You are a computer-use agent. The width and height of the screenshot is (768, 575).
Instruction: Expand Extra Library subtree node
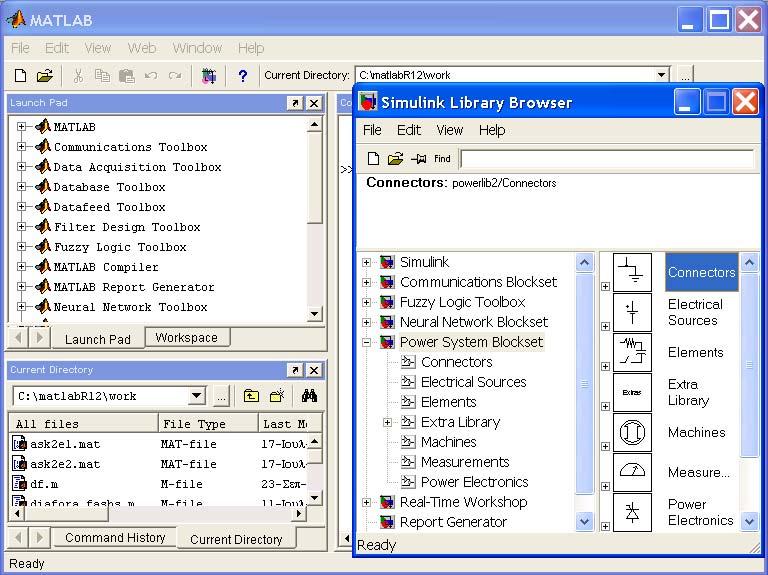click(387, 422)
